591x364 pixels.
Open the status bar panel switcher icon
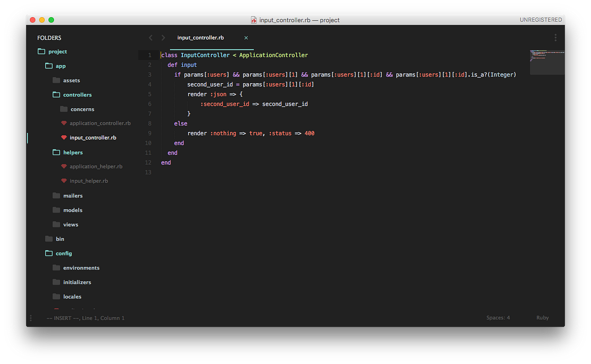[31, 318]
